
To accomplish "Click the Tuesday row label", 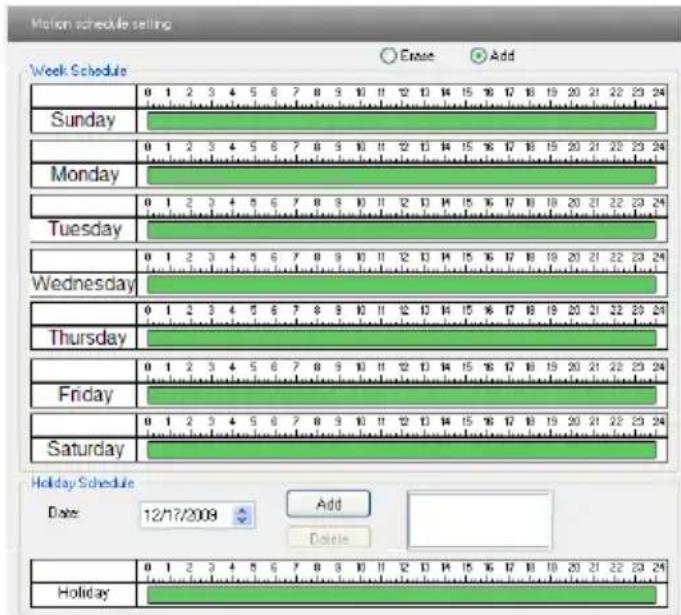I will pyautogui.click(x=85, y=229).
